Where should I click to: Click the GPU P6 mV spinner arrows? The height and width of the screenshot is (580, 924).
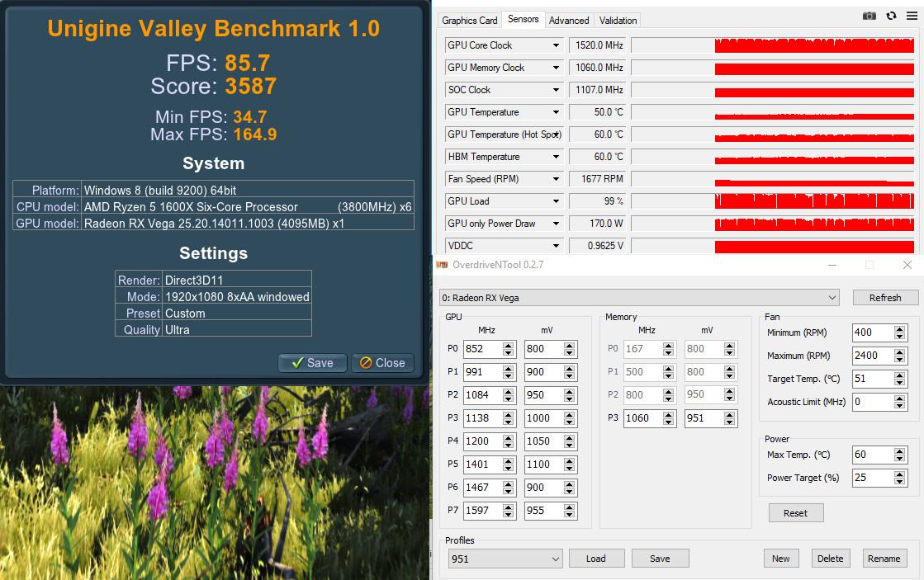coord(569,488)
